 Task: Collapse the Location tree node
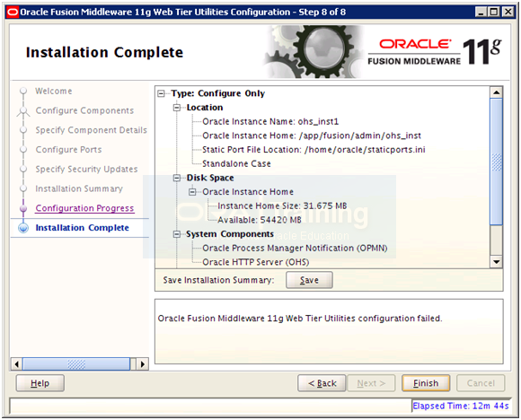(x=177, y=108)
